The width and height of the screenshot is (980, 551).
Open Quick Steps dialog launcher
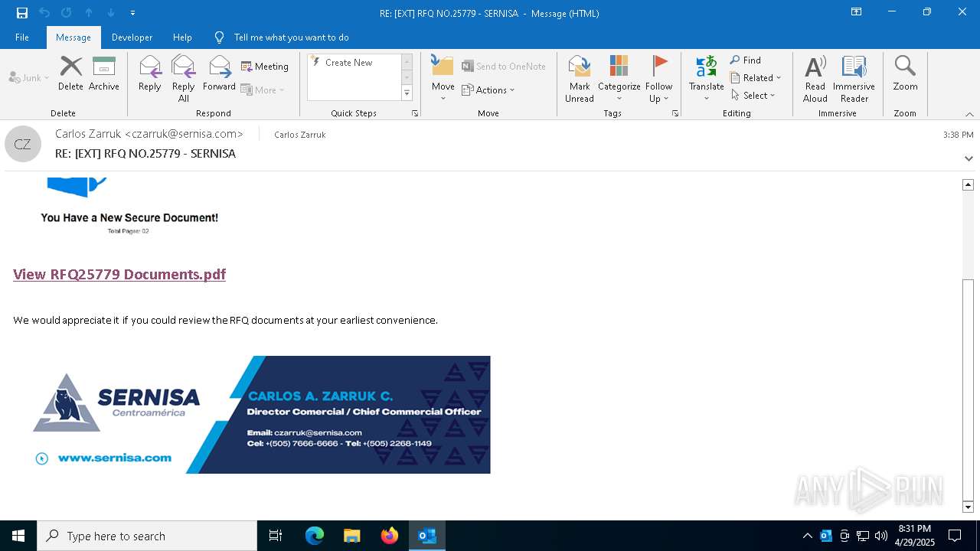tap(415, 113)
